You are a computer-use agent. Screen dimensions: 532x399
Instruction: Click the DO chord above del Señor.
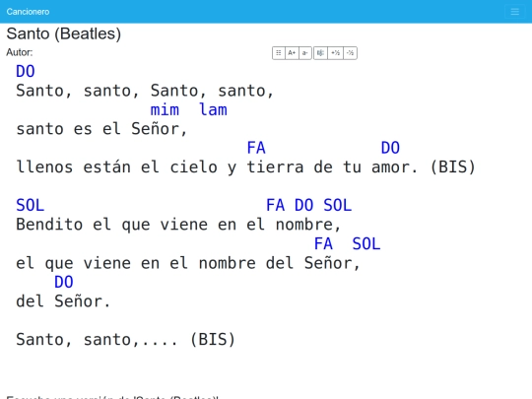(64, 282)
